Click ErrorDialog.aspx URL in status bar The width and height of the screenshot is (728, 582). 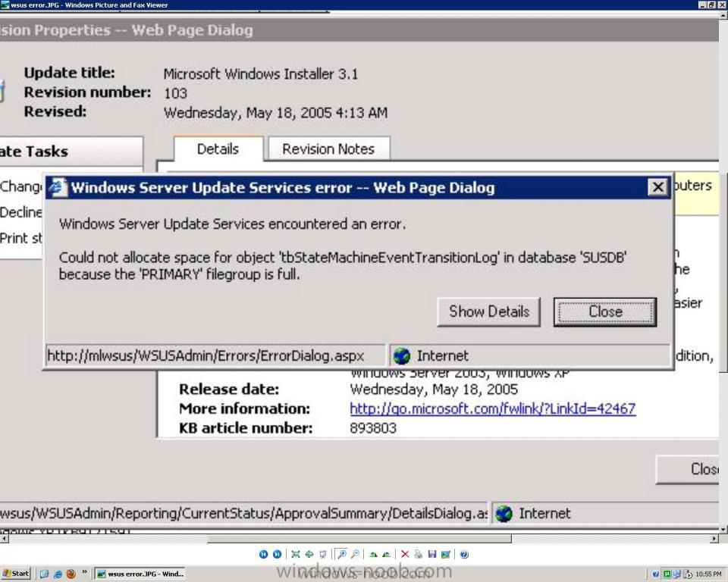[206, 356]
